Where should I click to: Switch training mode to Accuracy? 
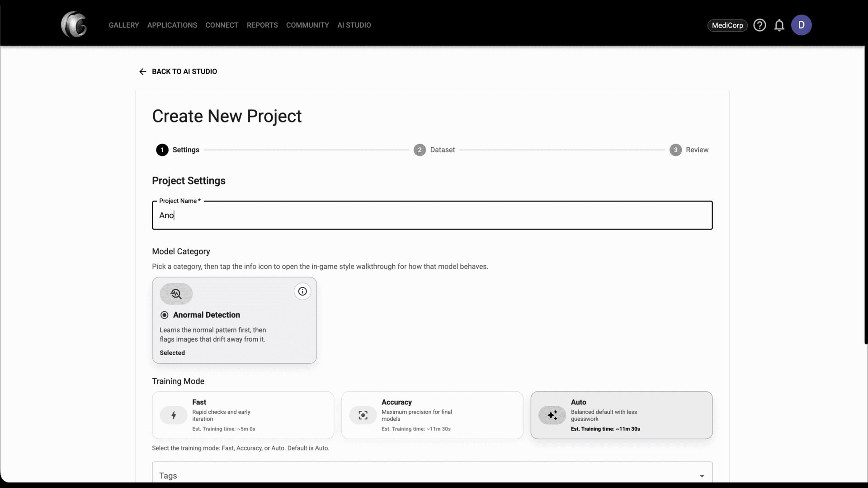click(x=432, y=415)
